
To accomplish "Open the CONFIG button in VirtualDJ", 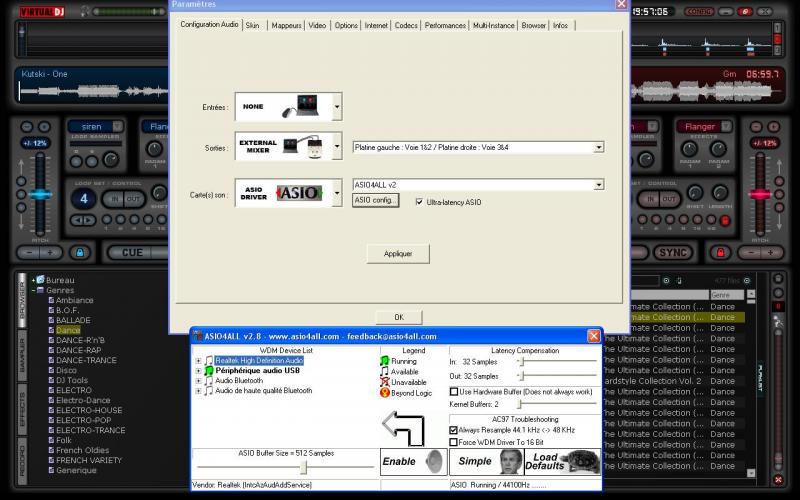I will [x=698, y=11].
